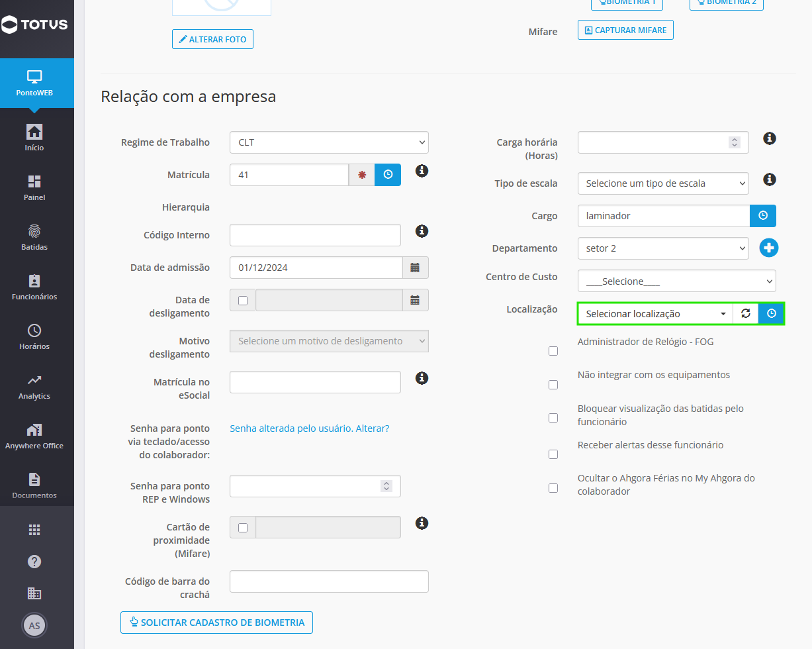Click the Carga horária spinner arrows

734,142
